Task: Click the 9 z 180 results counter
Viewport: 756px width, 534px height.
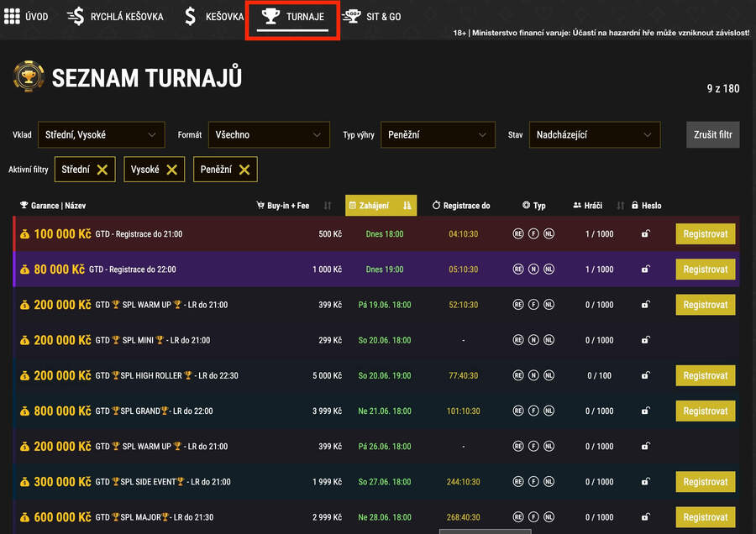Action: (722, 89)
